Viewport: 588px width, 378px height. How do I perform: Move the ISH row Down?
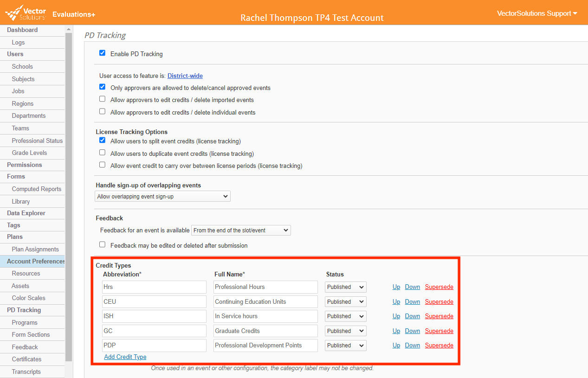click(413, 316)
